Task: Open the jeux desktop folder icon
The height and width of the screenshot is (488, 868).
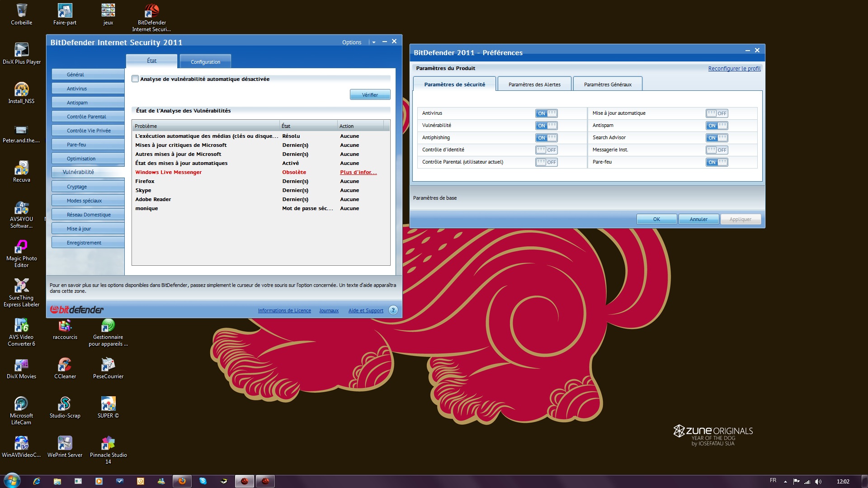Action: pyautogui.click(x=108, y=14)
